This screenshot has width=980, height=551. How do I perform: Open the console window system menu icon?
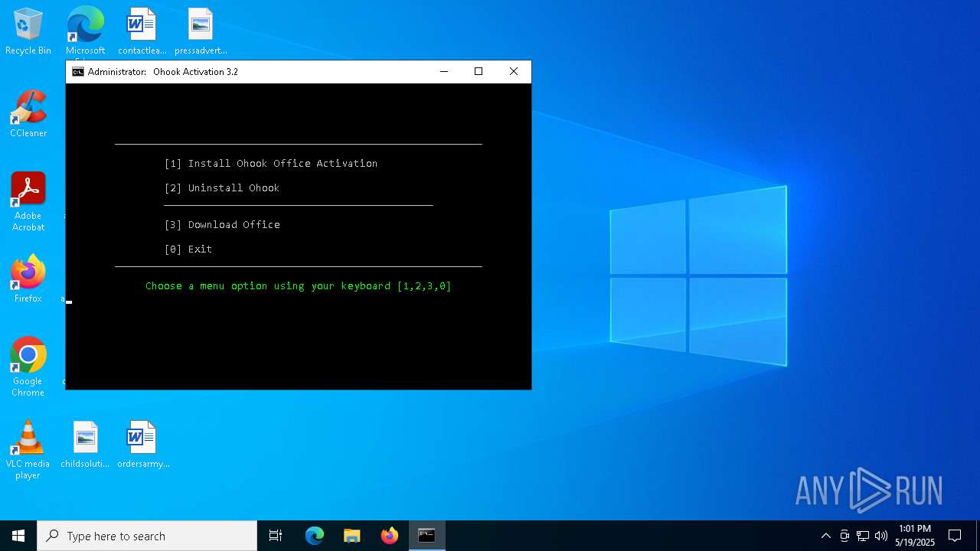point(77,71)
